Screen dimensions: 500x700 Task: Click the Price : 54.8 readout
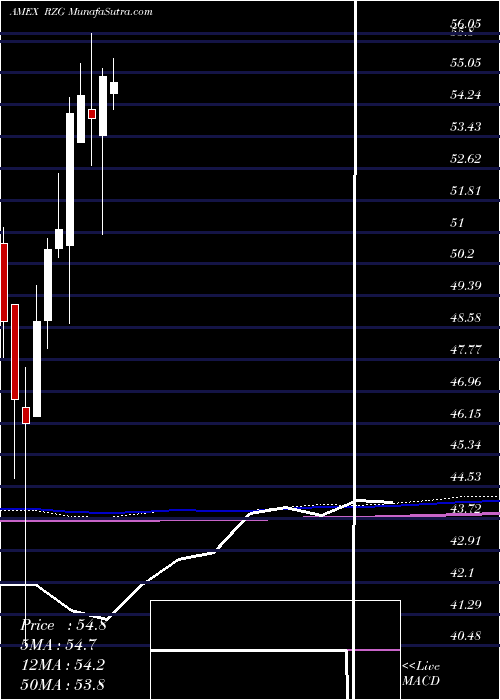tap(63, 625)
